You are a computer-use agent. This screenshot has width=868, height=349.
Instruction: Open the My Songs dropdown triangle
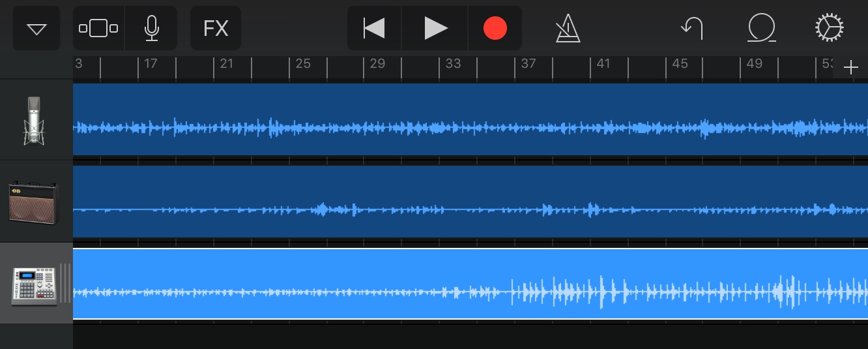pyautogui.click(x=36, y=29)
